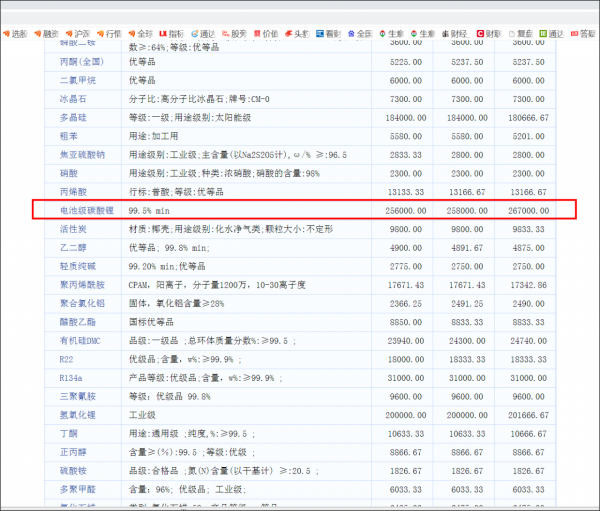Select the 201666.67 lithium hydroxide price
The image size is (600, 511).
pyautogui.click(x=528, y=415)
